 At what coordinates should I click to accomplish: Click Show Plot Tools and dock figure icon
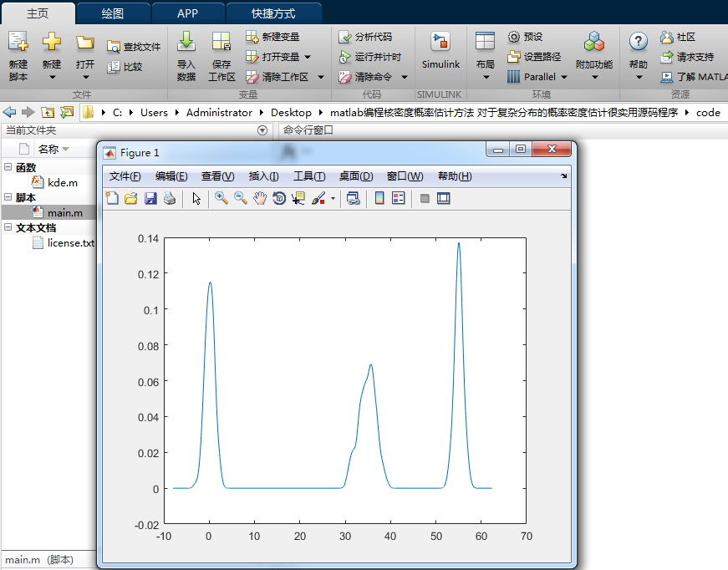tap(443, 199)
